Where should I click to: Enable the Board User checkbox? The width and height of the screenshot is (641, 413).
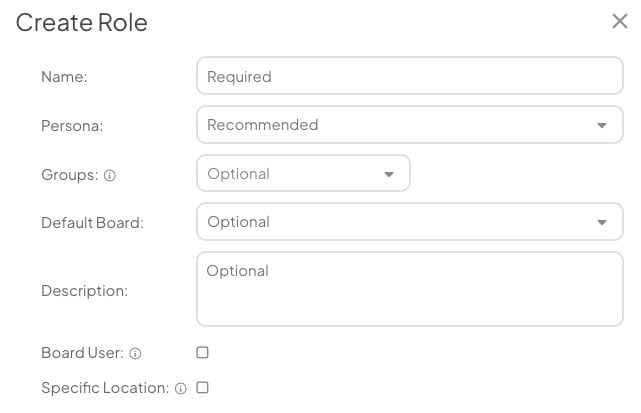(202, 352)
